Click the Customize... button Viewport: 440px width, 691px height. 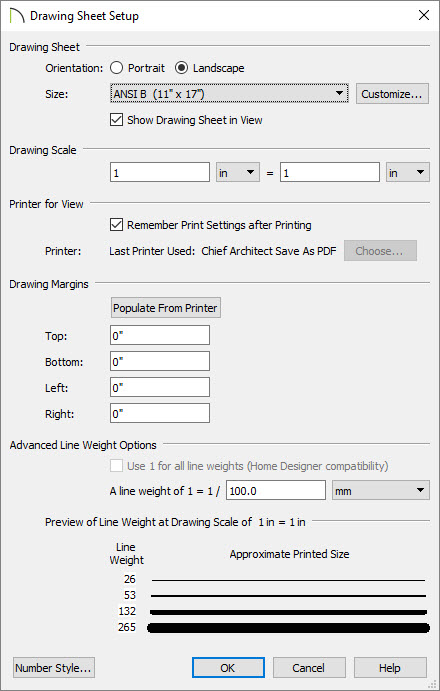pos(392,94)
